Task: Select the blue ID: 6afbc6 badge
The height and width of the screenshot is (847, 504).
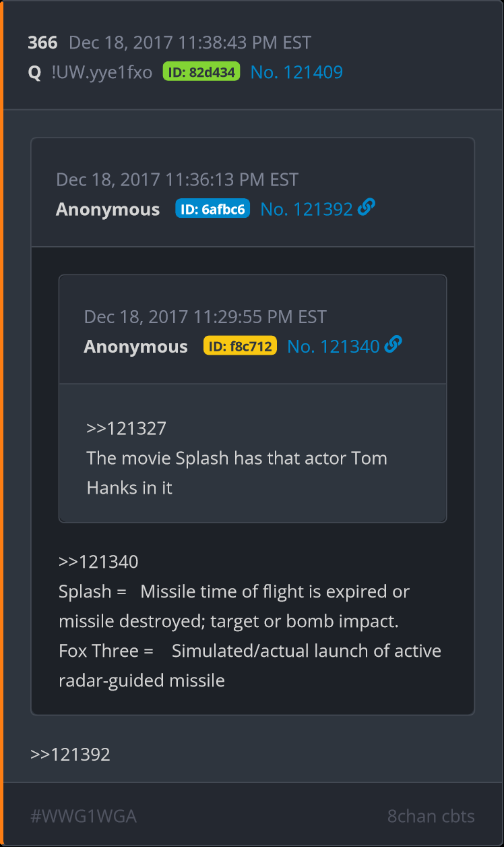Action: click(212, 209)
